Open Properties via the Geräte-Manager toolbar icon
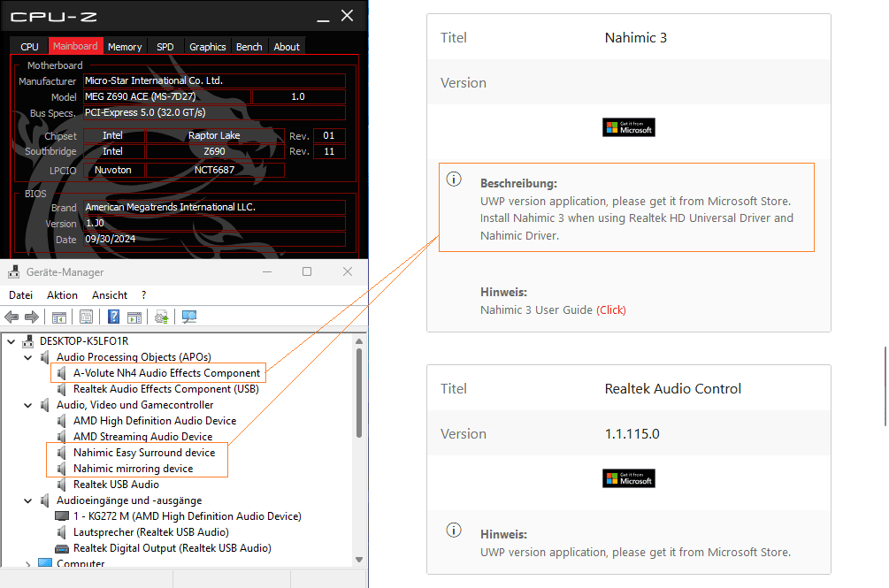The height and width of the screenshot is (588, 889). [x=86, y=317]
